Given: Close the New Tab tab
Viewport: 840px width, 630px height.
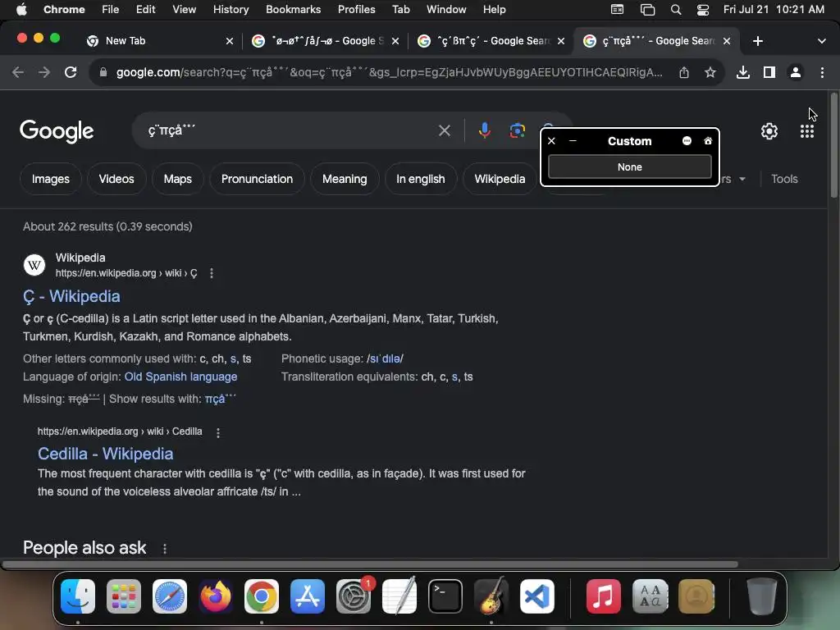Looking at the screenshot, I should [230, 41].
